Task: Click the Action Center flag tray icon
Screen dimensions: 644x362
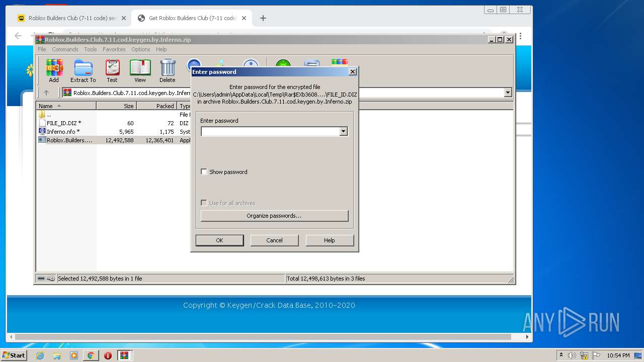Action: click(x=596, y=355)
